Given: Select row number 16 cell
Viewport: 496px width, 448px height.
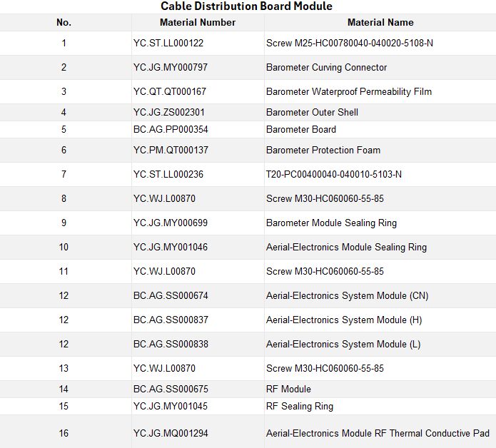Looking at the screenshot, I should pyautogui.click(x=64, y=433).
